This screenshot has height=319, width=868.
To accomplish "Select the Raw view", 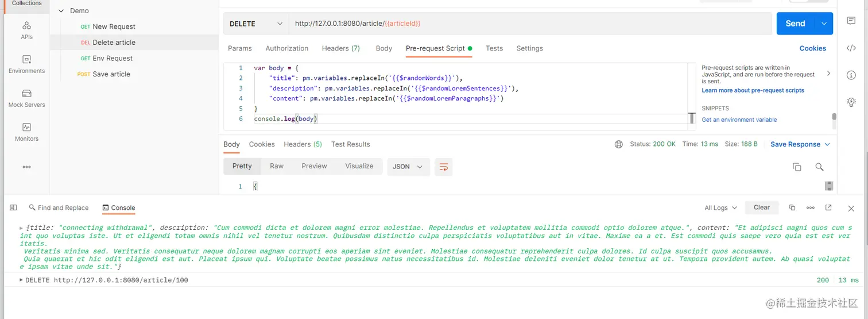I will (x=277, y=166).
